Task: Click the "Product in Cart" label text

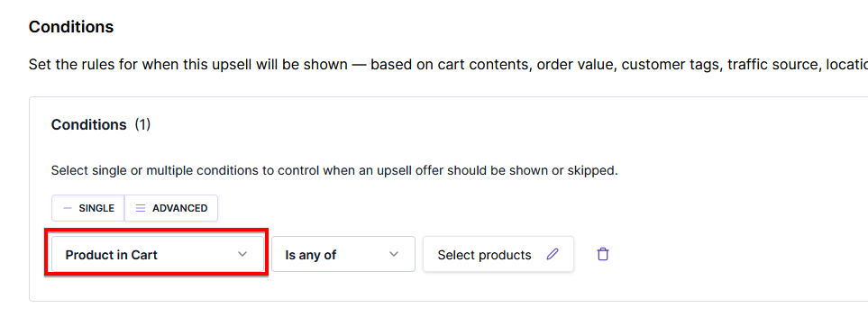Action: 111,255
